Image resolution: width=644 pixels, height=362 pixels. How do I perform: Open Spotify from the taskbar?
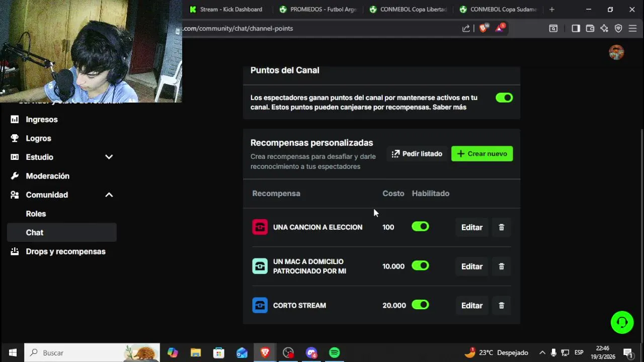(334, 353)
